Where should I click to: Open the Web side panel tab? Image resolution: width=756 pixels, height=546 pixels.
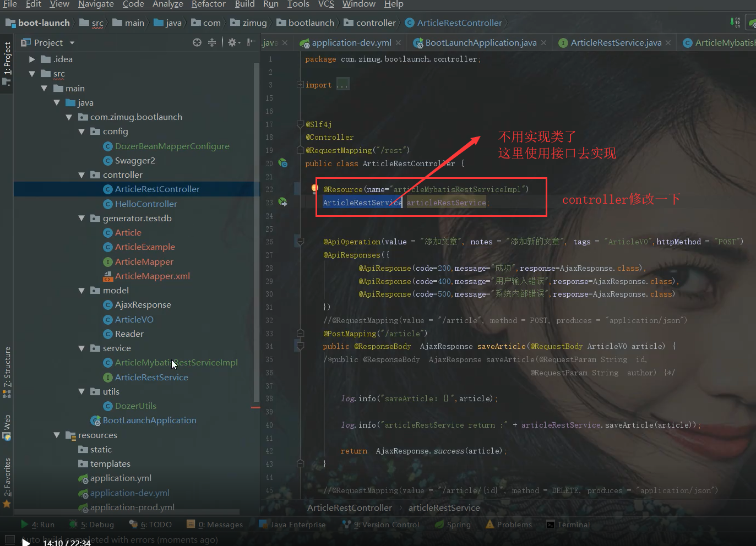(7, 428)
